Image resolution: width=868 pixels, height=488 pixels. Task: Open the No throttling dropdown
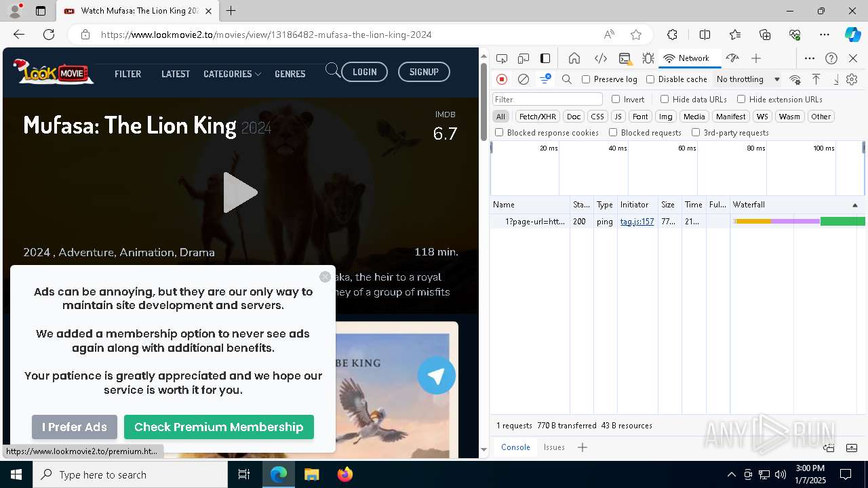click(x=747, y=79)
